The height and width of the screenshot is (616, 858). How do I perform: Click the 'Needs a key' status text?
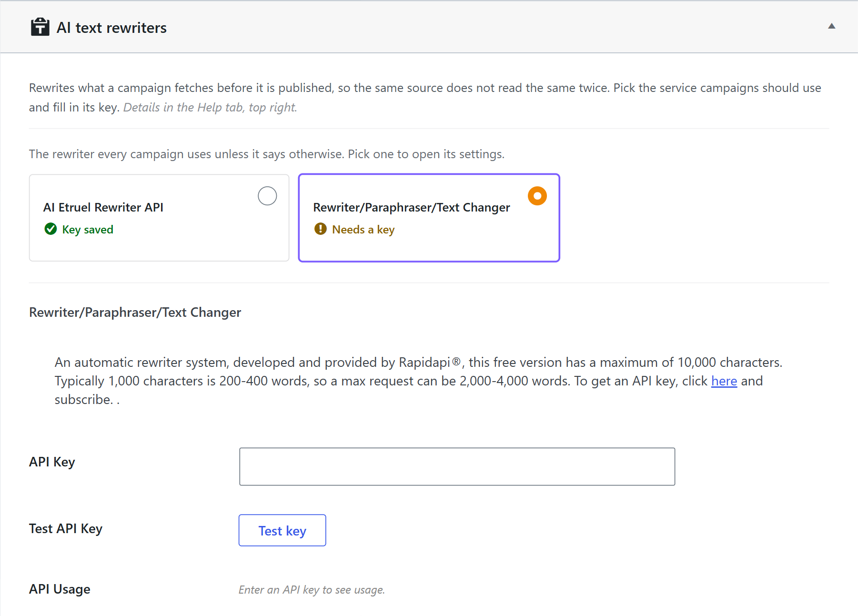point(363,230)
